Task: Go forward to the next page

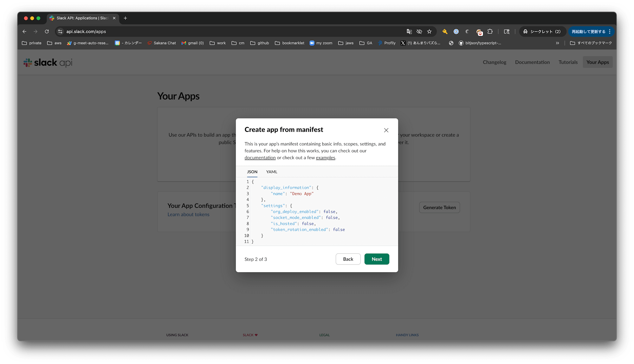Action: coord(36,31)
